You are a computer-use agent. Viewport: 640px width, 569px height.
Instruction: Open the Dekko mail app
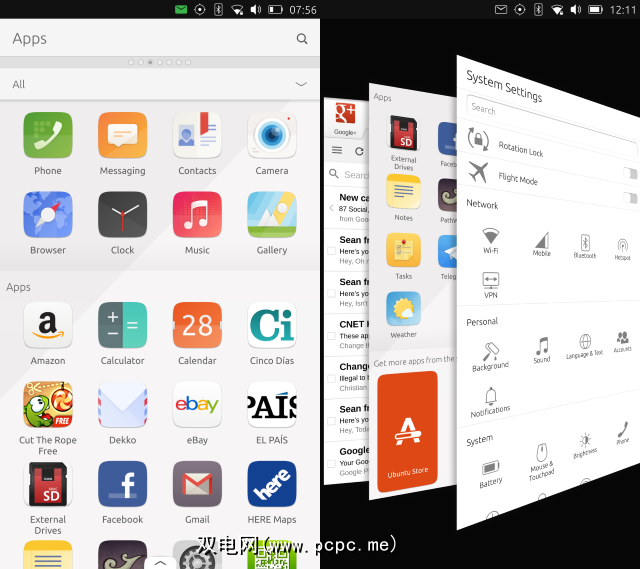pyautogui.click(x=122, y=405)
